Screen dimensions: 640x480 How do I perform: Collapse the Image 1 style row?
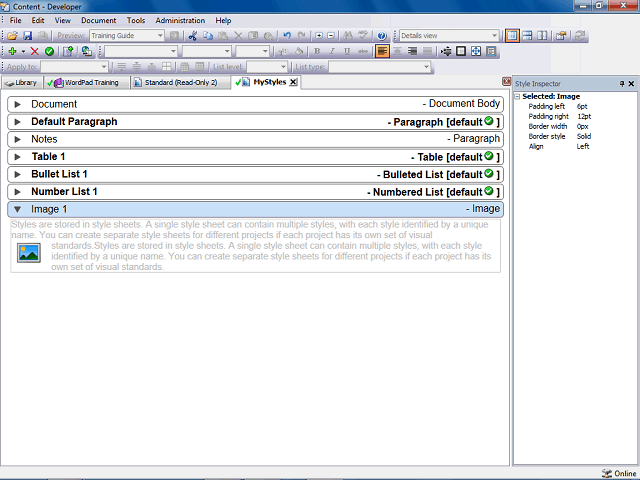point(18,210)
